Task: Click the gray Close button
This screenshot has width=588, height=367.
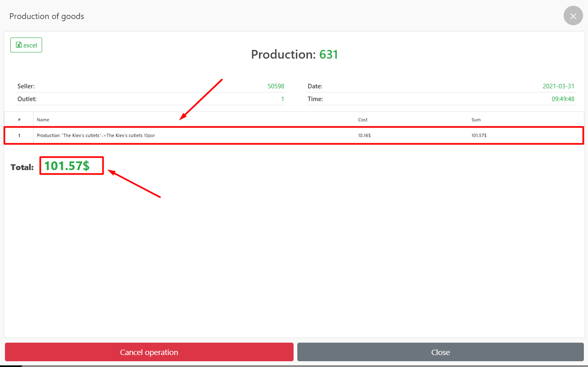Action: pos(440,352)
